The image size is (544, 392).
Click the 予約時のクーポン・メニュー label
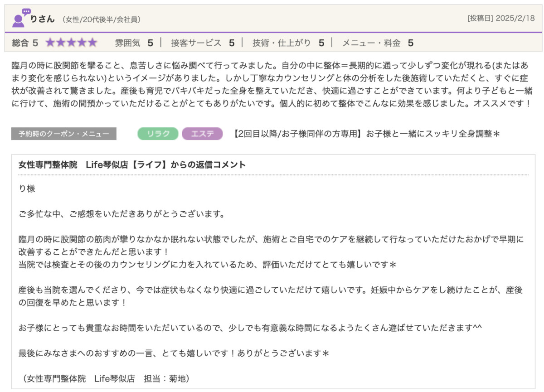64,134
